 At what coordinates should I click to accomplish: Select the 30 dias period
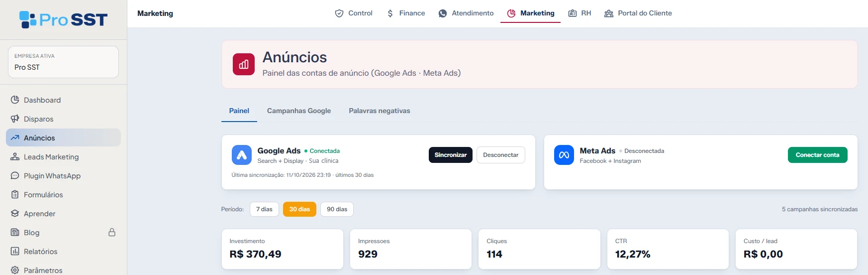tap(299, 209)
